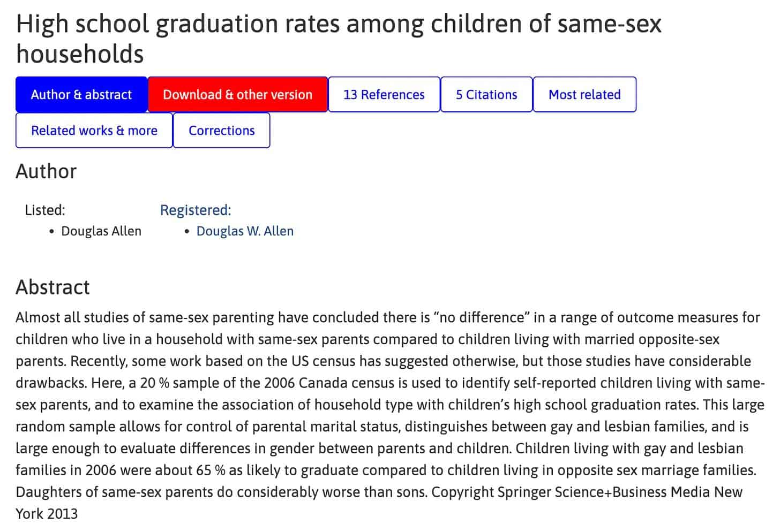
Task: View the 5 Citations tab
Action: 486,95
